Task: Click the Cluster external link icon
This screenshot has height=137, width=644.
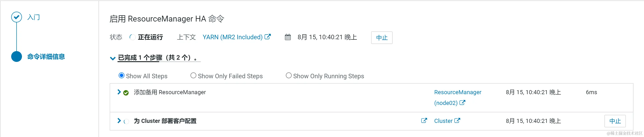Action: [x=459, y=120]
